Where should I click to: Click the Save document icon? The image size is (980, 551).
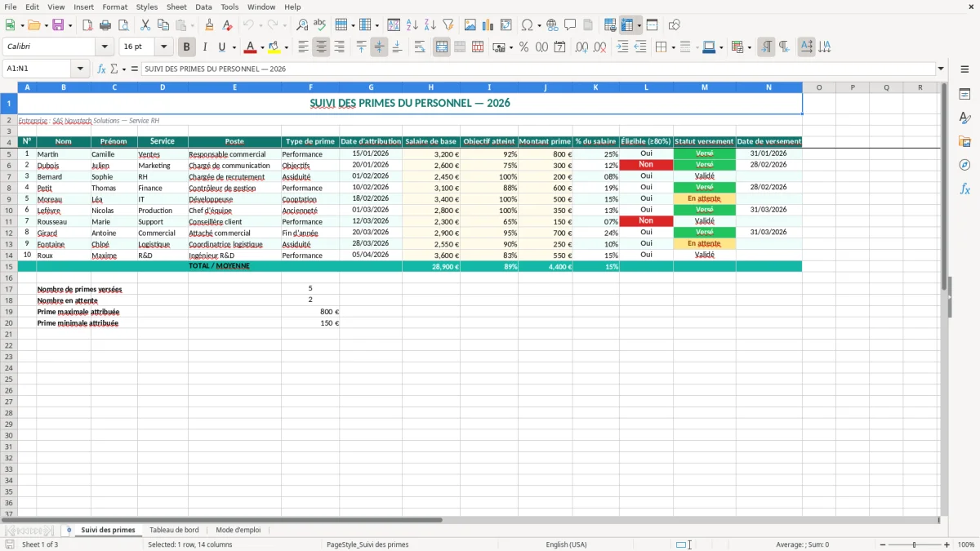(58, 25)
